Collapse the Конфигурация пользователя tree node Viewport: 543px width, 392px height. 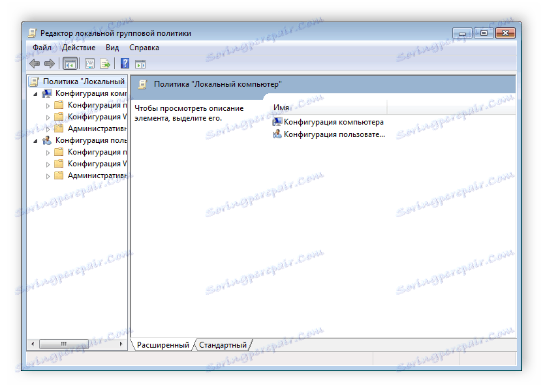37,140
